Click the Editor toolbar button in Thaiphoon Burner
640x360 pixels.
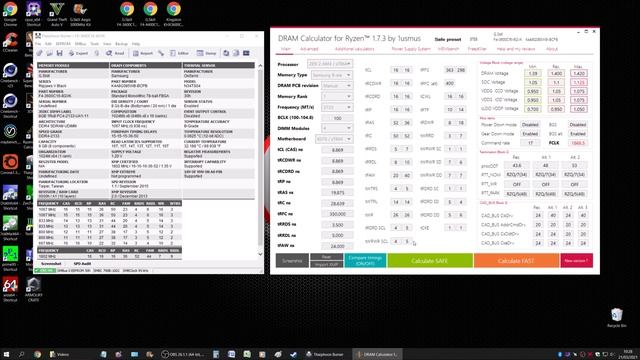[179, 53]
